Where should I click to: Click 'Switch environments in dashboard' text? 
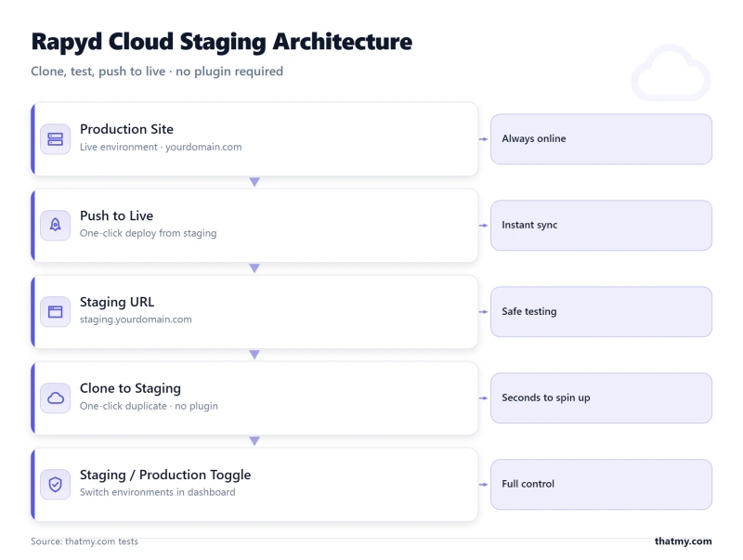click(157, 492)
